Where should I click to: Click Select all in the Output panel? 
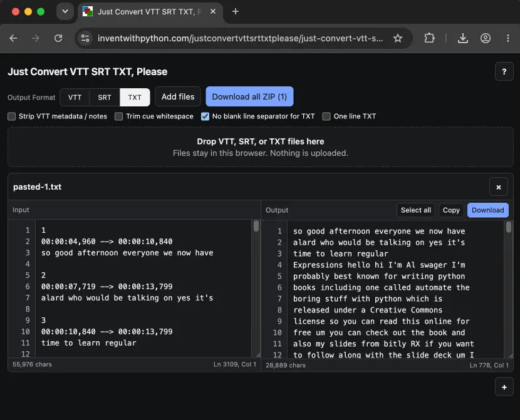tap(415, 210)
